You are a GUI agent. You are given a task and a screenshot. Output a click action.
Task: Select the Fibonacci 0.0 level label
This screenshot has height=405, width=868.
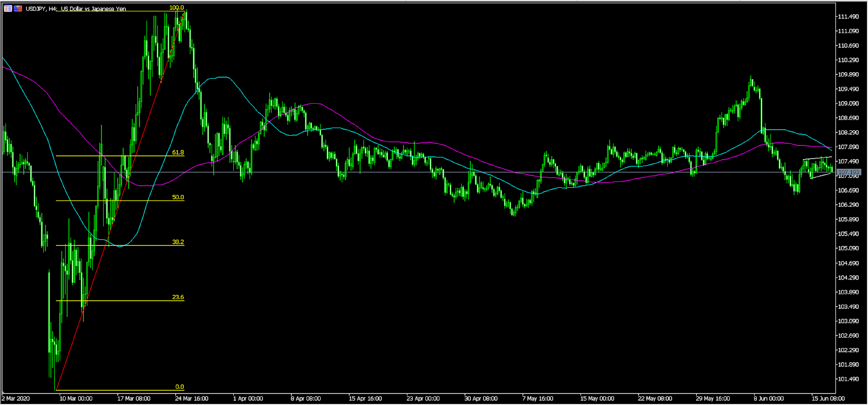coord(180,387)
